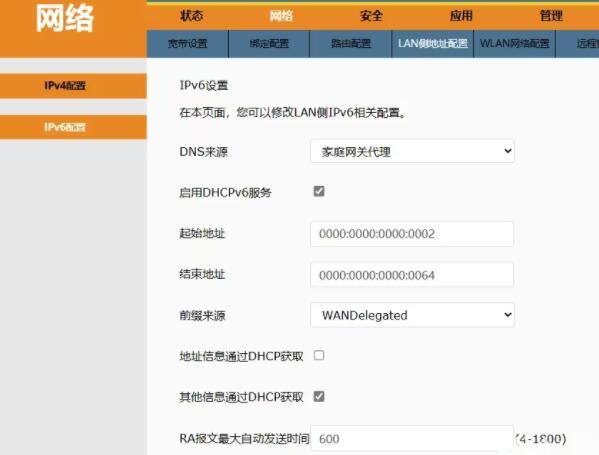This screenshot has height=455, width=599.
Task: Open the WLAN网络配置 sub-tab
Action: (515, 44)
